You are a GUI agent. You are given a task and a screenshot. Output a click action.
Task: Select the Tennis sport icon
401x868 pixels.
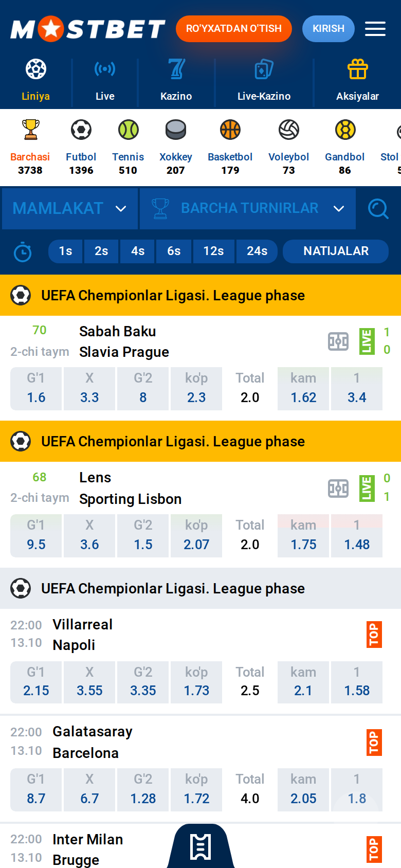click(128, 130)
